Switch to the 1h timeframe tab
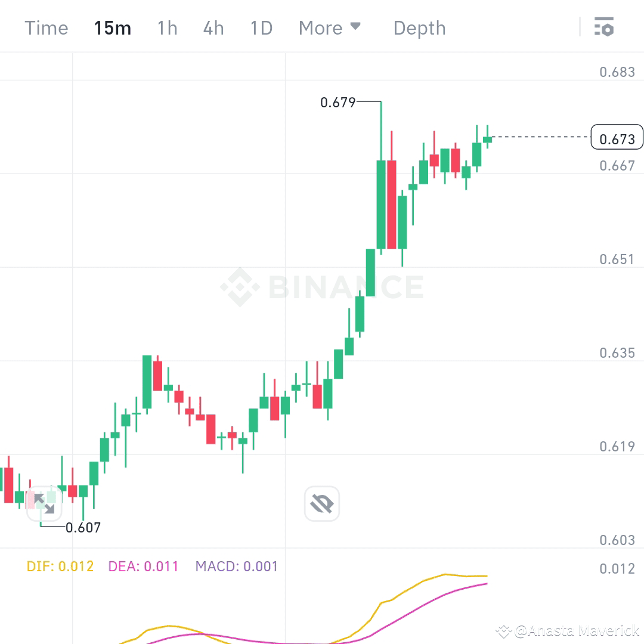The height and width of the screenshot is (644, 644). coord(167,27)
